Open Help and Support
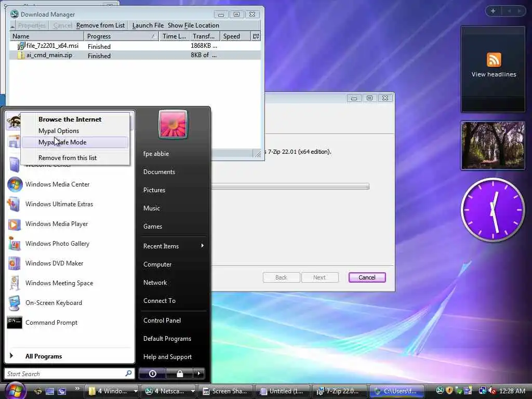The height and width of the screenshot is (399, 532). (168, 357)
